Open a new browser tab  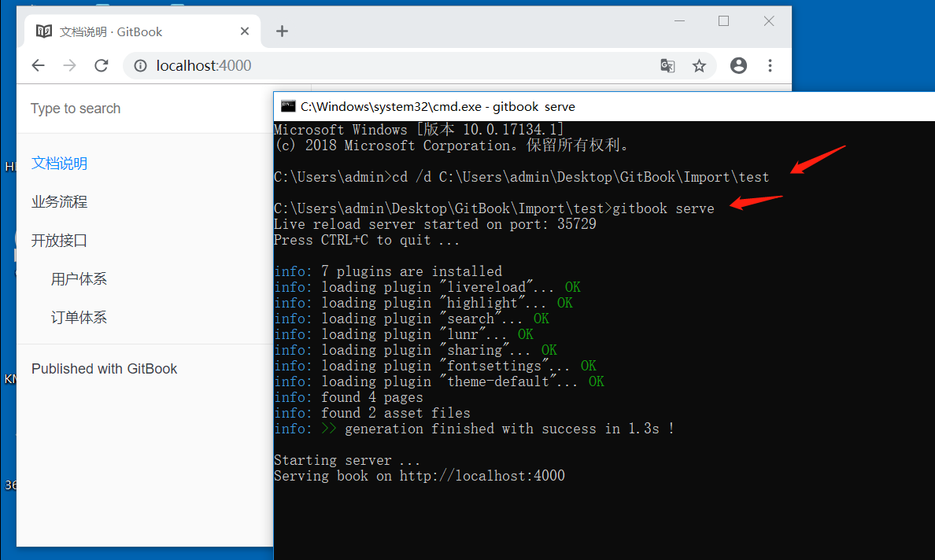click(282, 31)
